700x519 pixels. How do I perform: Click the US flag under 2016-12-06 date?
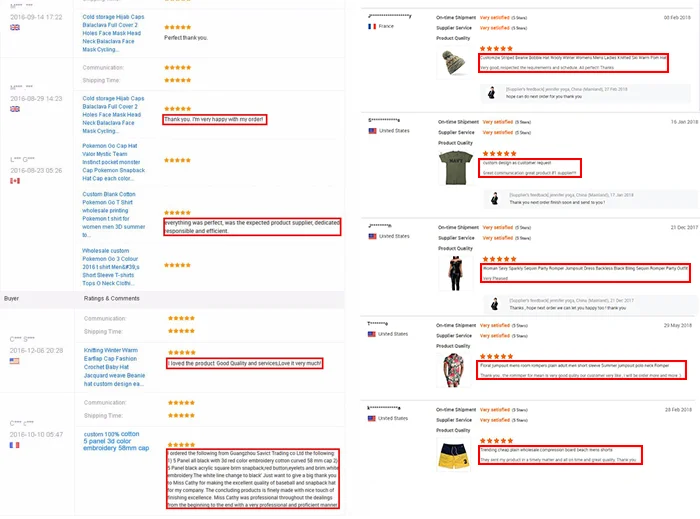click(x=15, y=361)
